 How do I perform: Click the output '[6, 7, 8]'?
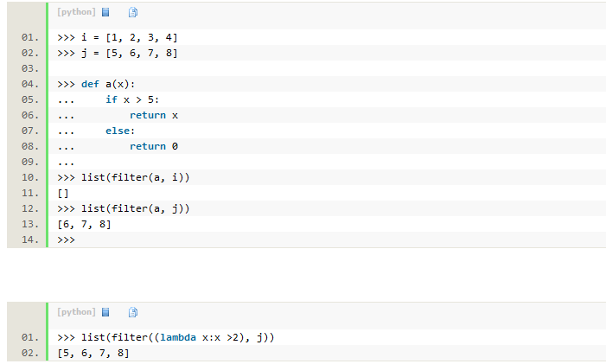85,225
